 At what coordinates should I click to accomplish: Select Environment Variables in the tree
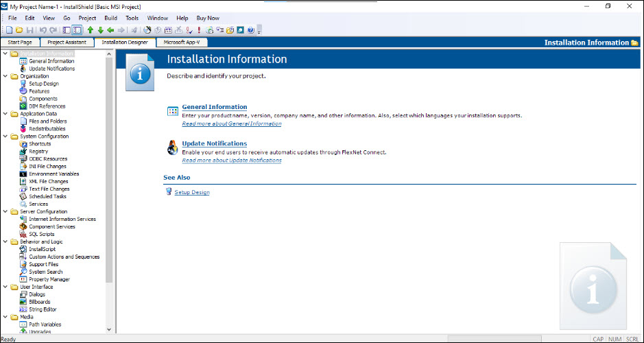point(53,174)
